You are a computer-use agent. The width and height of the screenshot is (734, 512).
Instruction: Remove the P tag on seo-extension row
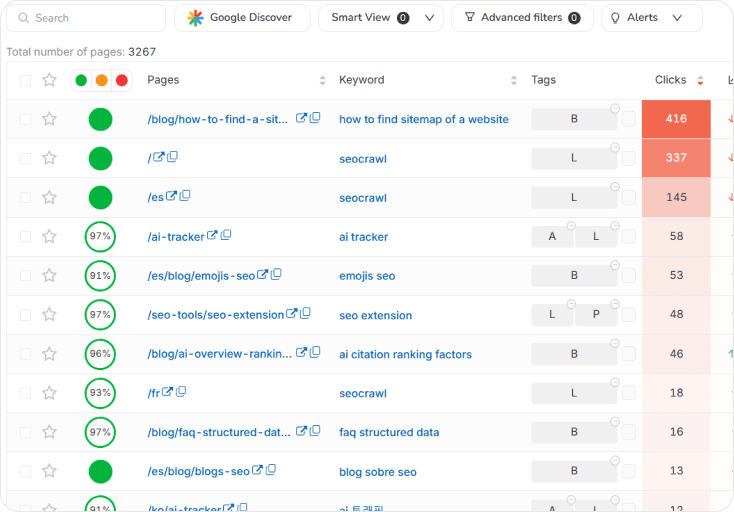[x=615, y=304]
